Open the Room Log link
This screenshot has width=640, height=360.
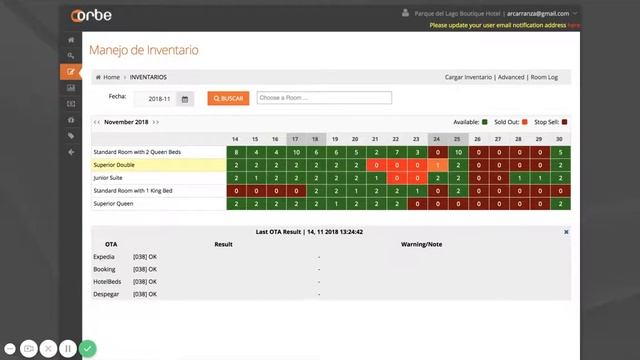544,77
